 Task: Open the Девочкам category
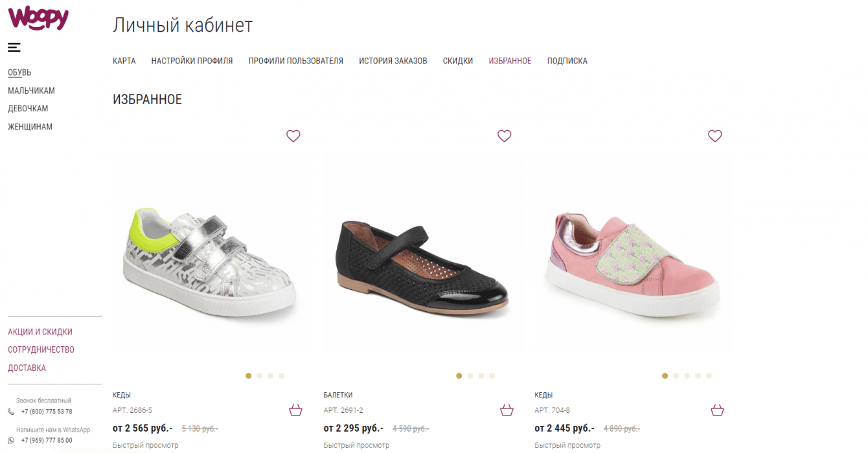tap(28, 109)
